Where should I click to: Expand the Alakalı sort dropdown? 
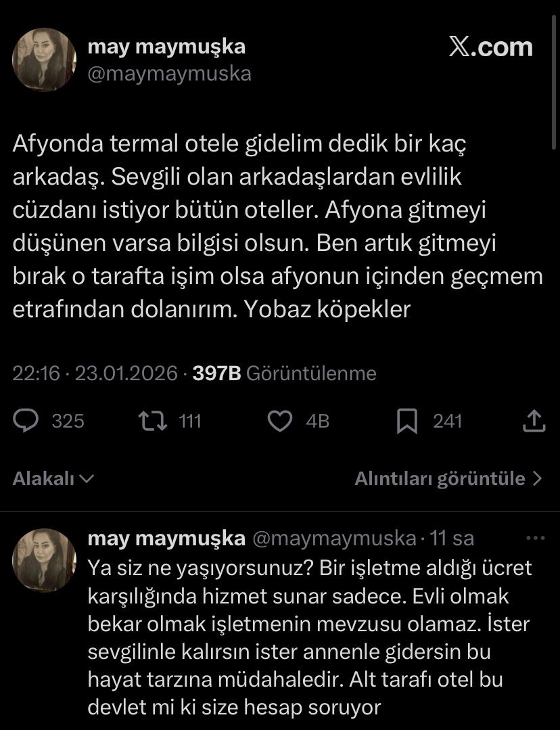pos(53,479)
